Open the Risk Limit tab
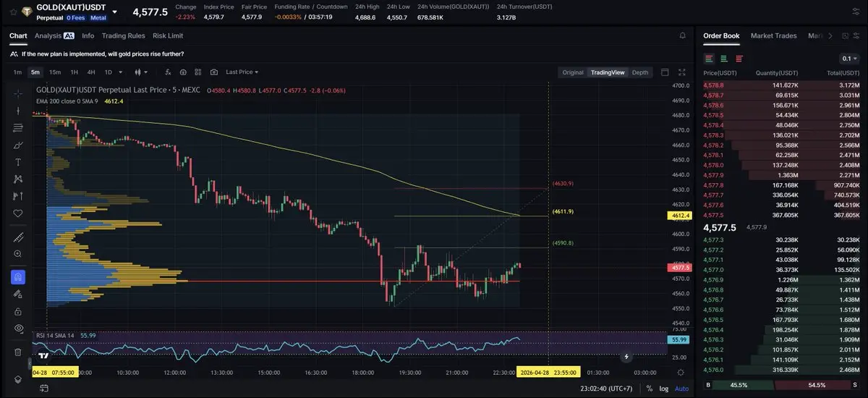Image resolution: width=868 pixels, height=398 pixels. coord(168,35)
